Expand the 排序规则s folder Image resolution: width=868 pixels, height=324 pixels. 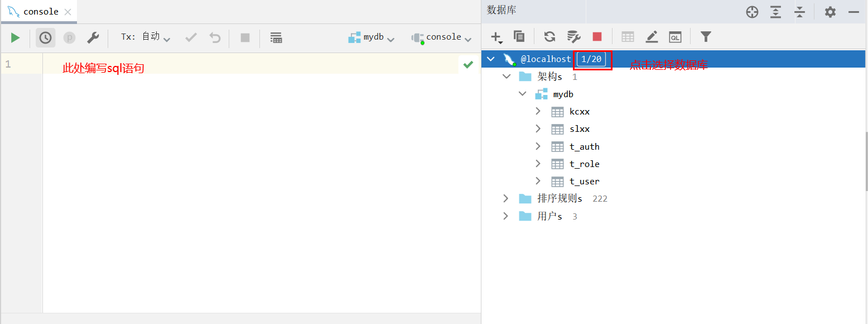point(505,198)
